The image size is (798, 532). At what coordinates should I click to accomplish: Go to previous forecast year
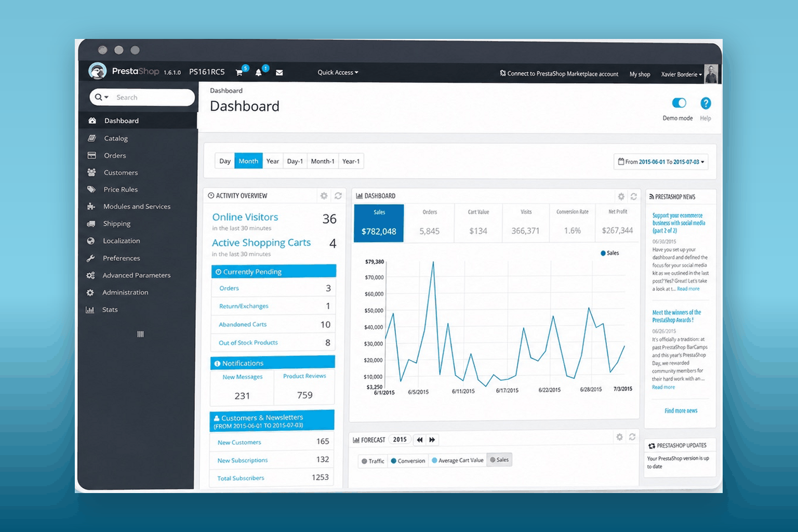[x=420, y=440]
